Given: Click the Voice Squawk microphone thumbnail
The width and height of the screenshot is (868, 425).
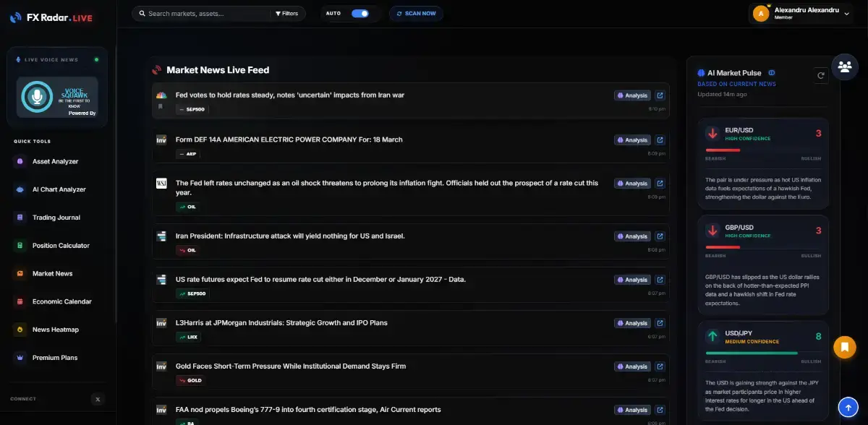Looking at the screenshot, I should tap(57, 97).
